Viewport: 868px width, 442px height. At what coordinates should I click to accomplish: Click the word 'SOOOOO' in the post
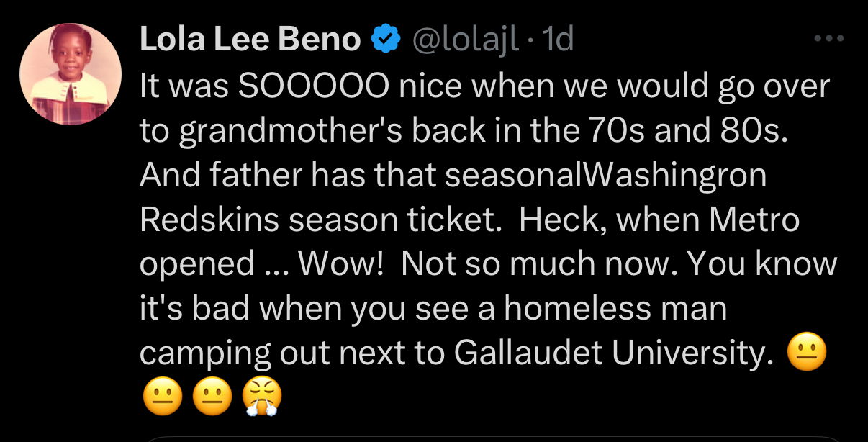click(x=314, y=86)
